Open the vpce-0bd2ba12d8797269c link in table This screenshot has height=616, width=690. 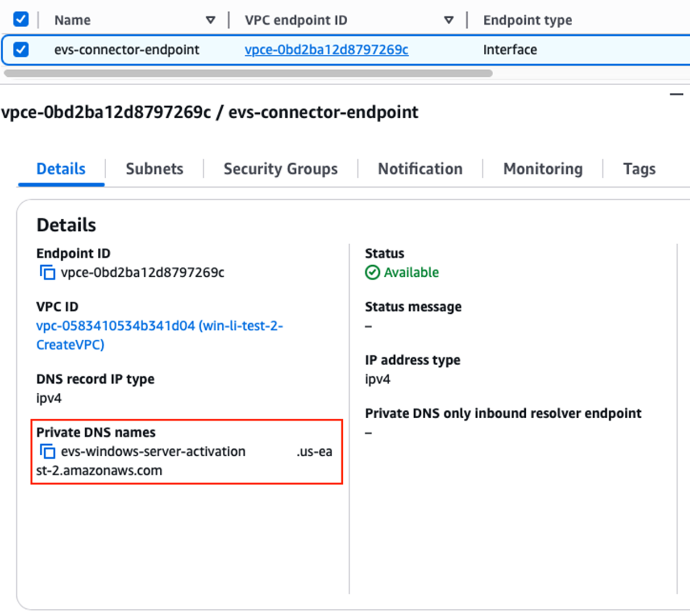point(326,50)
